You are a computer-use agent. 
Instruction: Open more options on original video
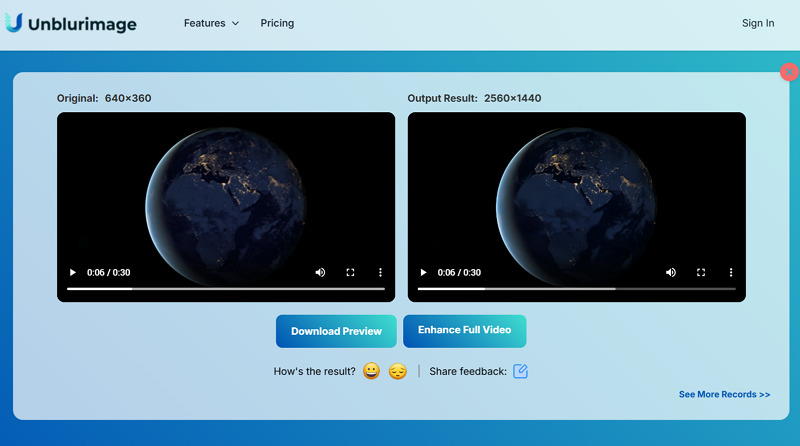point(380,272)
